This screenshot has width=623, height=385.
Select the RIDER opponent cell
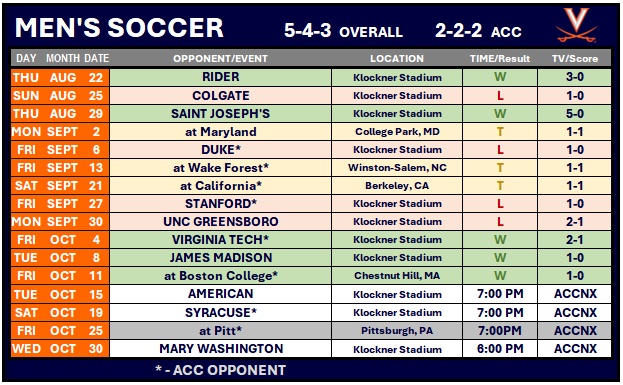coord(221,77)
